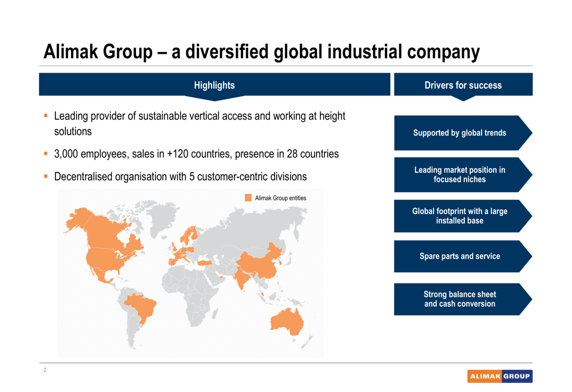Select Global footprint with a large installed base
Screen dimensions: 572x392
click(463, 216)
